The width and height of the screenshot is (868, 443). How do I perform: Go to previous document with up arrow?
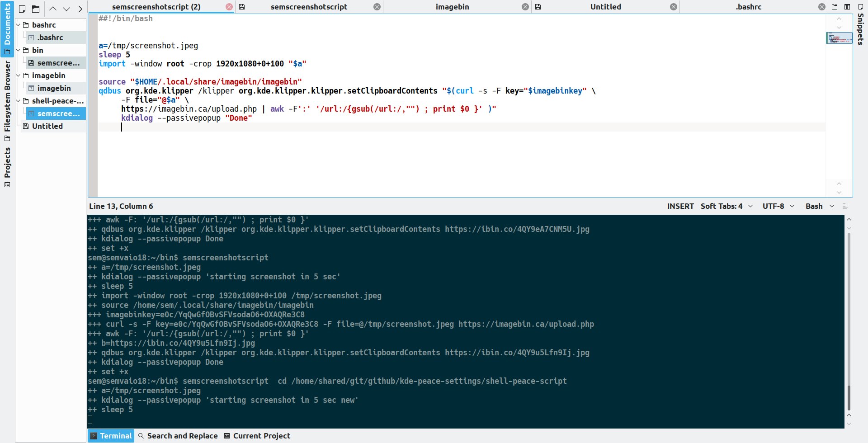(53, 9)
